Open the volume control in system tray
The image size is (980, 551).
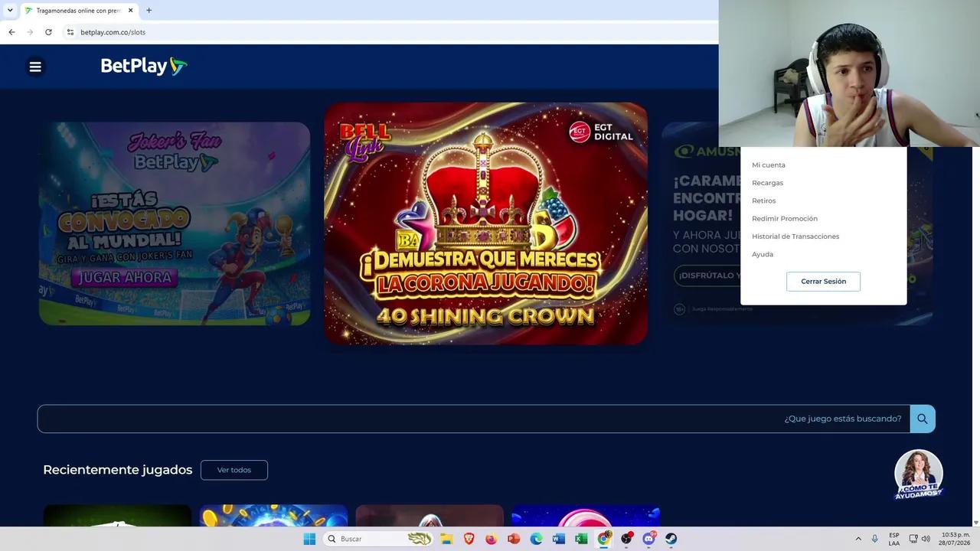click(x=926, y=539)
